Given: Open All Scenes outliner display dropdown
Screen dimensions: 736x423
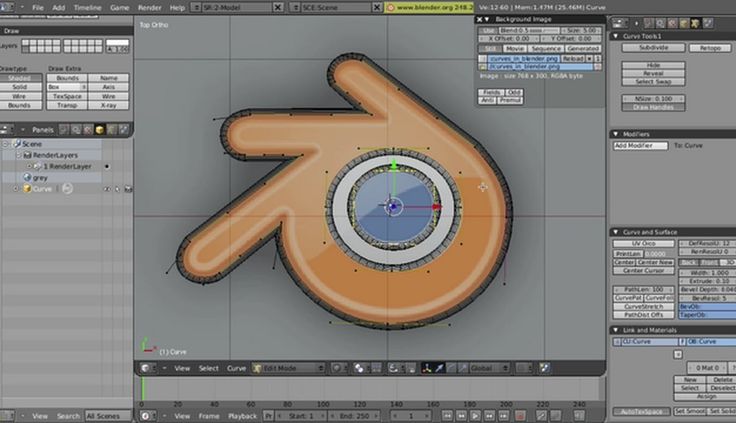Looking at the screenshot, I should click(107, 416).
